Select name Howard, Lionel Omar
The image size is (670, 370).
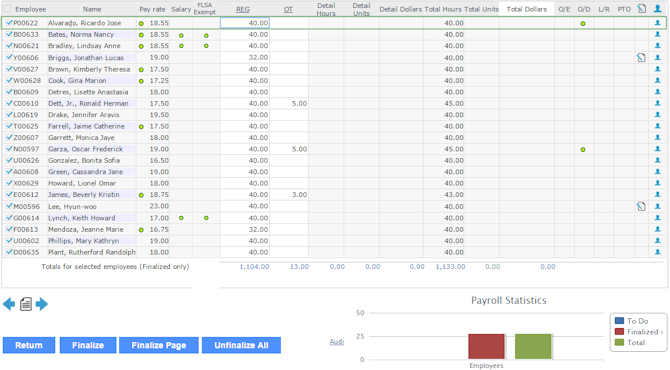(82, 183)
